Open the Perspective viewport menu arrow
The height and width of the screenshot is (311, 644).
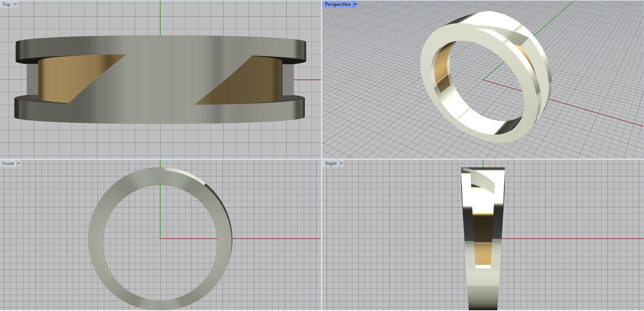pyautogui.click(x=355, y=4)
